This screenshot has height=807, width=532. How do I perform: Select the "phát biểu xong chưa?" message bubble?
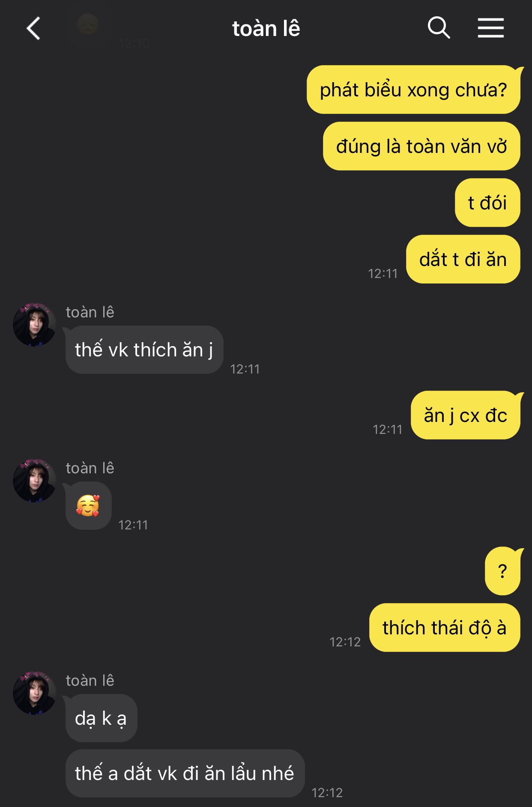click(x=413, y=90)
